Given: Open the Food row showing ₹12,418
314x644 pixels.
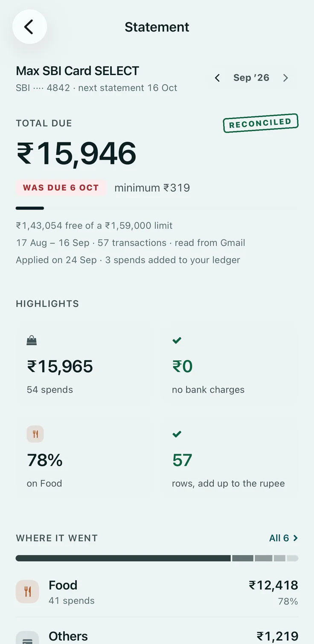Looking at the screenshot, I should 157,592.
